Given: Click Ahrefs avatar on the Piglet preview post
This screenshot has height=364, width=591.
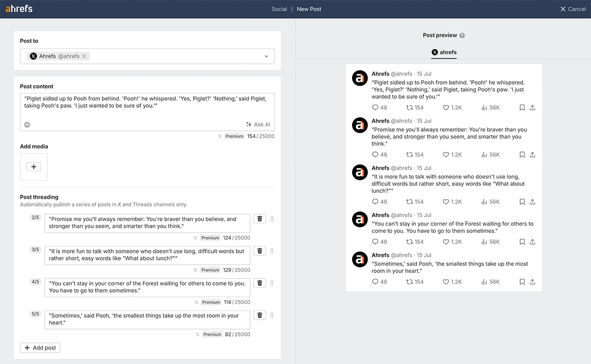Looking at the screenshot, I should tap(360, 78).
